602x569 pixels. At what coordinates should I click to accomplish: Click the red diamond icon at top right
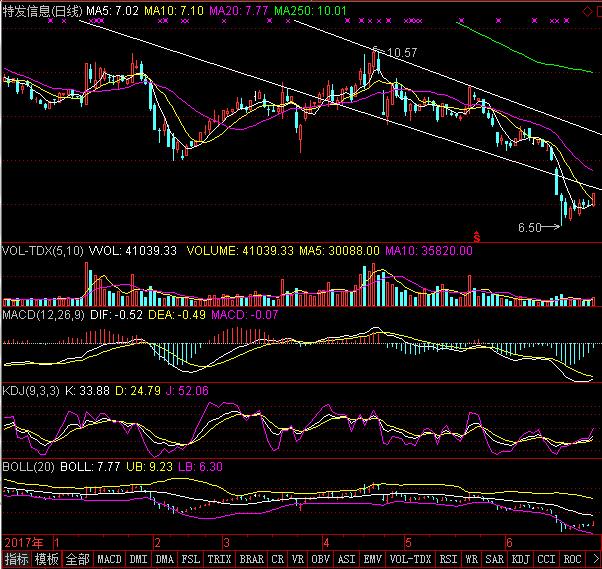[x=587, y=12]
